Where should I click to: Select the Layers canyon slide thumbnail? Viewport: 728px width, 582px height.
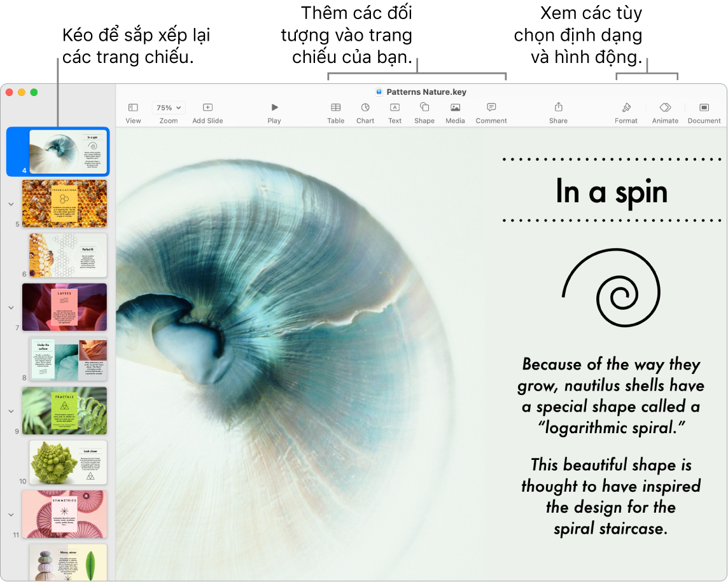coord(64,307)
